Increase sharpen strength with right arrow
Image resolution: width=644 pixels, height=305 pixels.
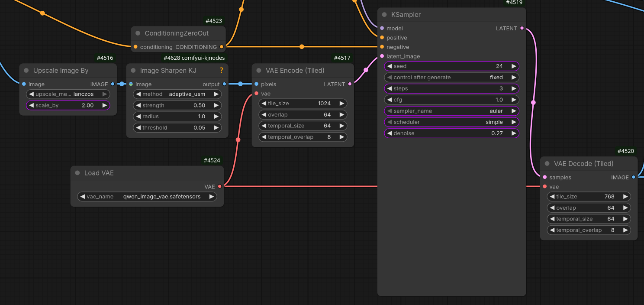click(216, 105)
